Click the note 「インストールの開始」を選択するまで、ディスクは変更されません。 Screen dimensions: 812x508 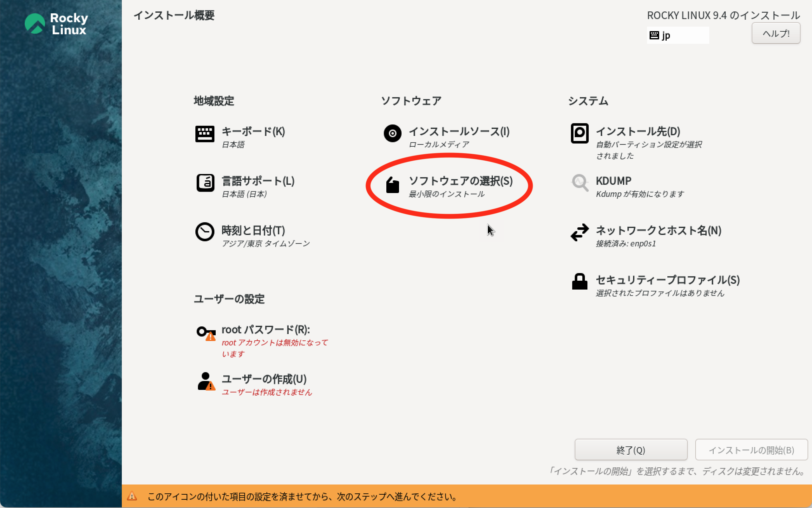pyautogui.click(x=676, y=471)
